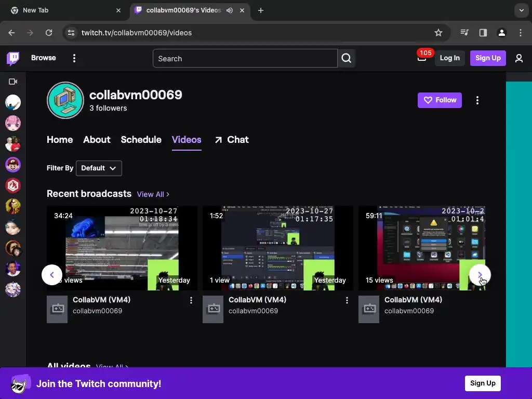Image resolution: width=532 pixels, height=399 pixels.
Task: Open channel options menu beside Follow
Action: pos(477,100)
